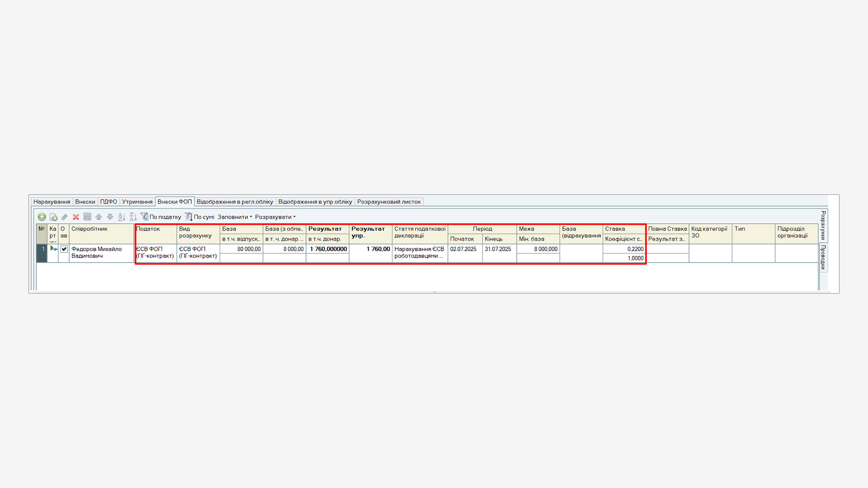Image resolution: width=868 pixels, height=488 pixels.
Task: Filter rows with По сумі
Action: click(199, 217)
